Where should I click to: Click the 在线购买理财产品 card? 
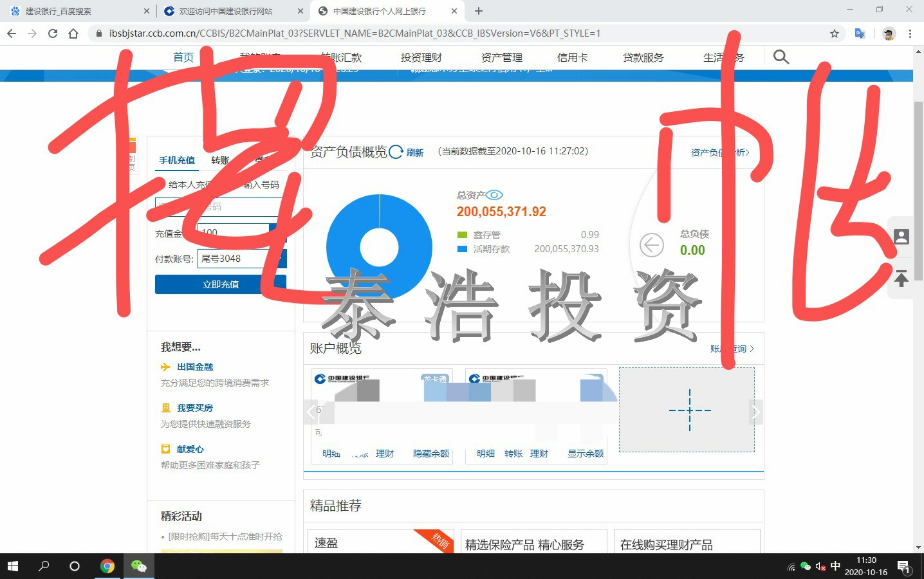tap(687, 542)
